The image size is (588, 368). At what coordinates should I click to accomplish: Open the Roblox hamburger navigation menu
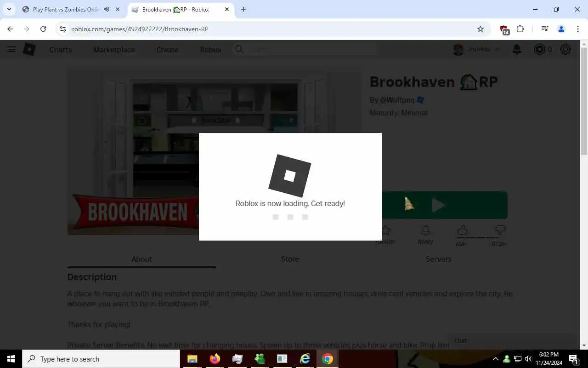coord(11,50)
